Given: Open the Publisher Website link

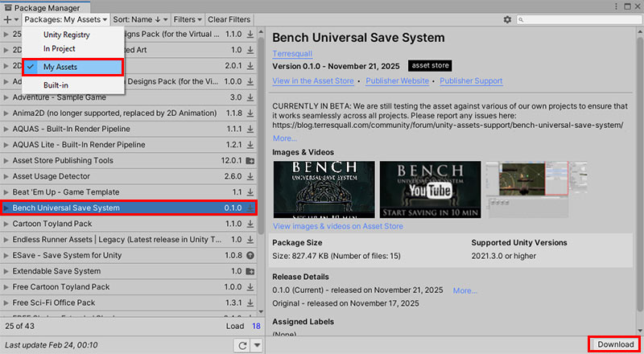Looking at the screenshot, I should (397, 81).
